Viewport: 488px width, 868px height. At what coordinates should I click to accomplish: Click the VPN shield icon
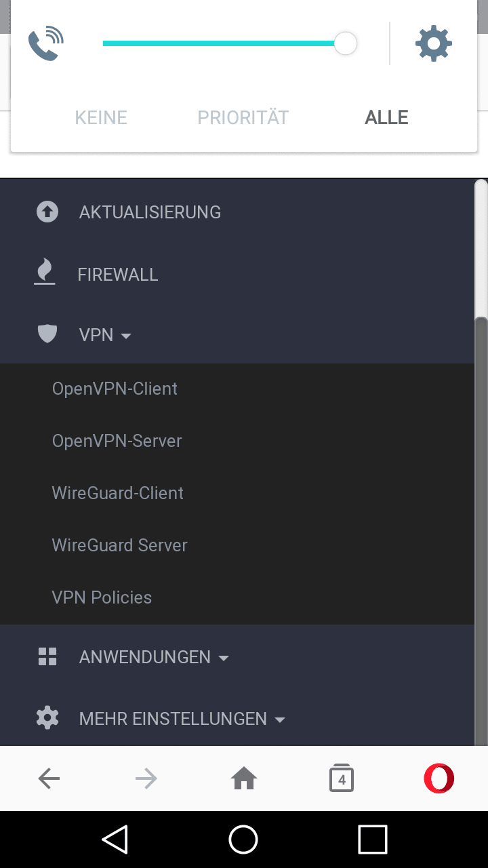tap(47, 334)
